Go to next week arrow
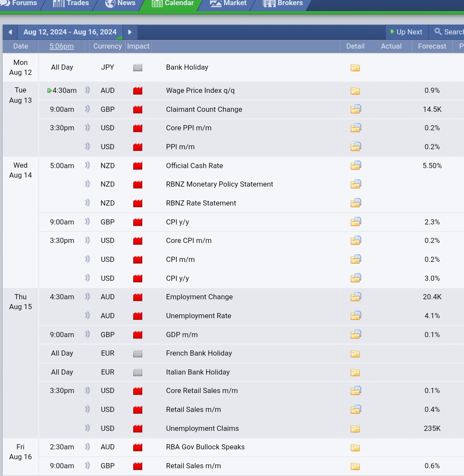The width and height of the screenshot is (464, 476). click(130, 32)
